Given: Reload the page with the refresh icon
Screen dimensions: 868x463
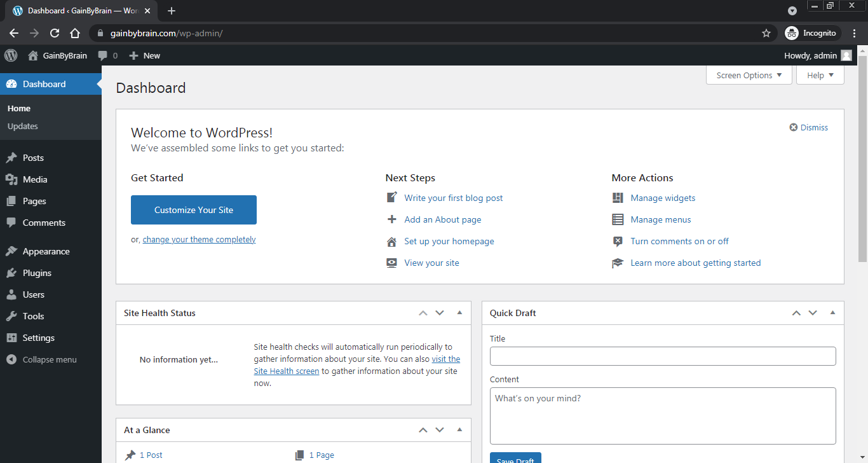Looking at the screenshot, I should (x=55, y=33).
